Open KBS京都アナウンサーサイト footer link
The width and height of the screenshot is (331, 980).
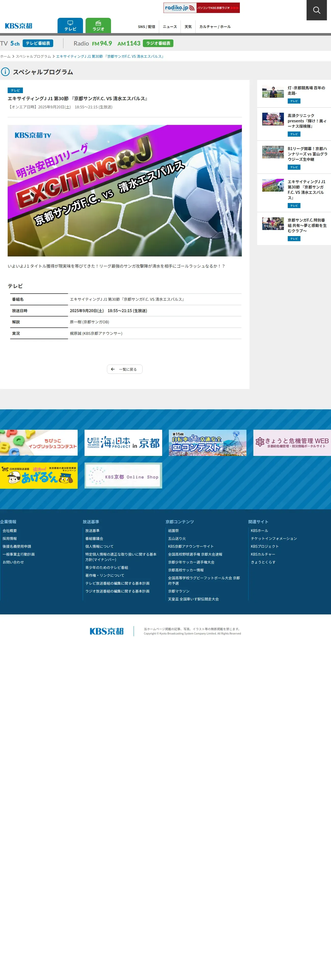click(191, 546)
